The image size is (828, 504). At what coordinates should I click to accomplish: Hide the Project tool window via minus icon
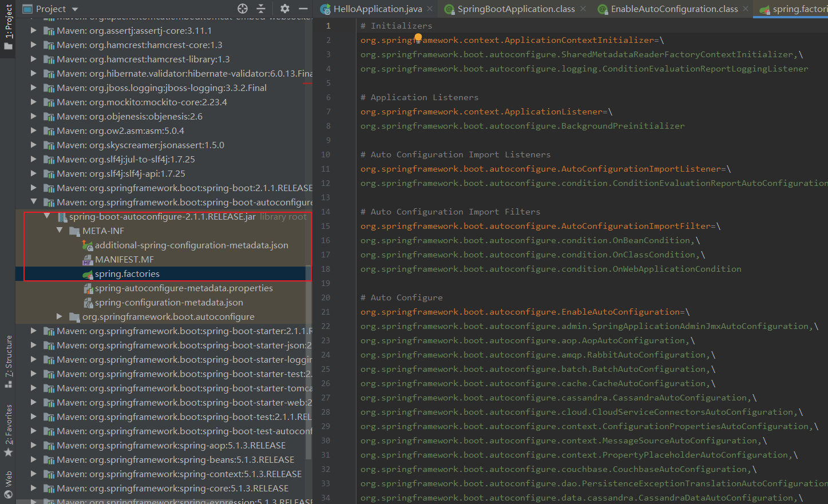[303, 9]
